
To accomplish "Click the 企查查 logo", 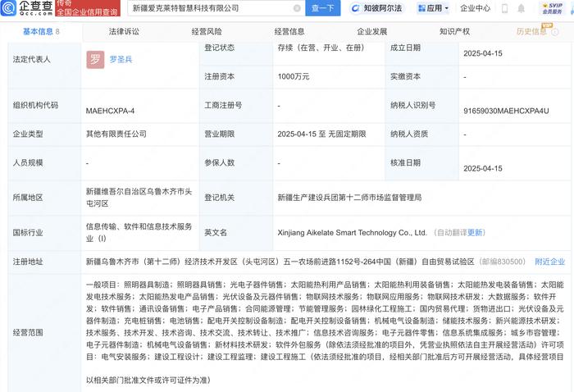I will click(x=27, y=7).
